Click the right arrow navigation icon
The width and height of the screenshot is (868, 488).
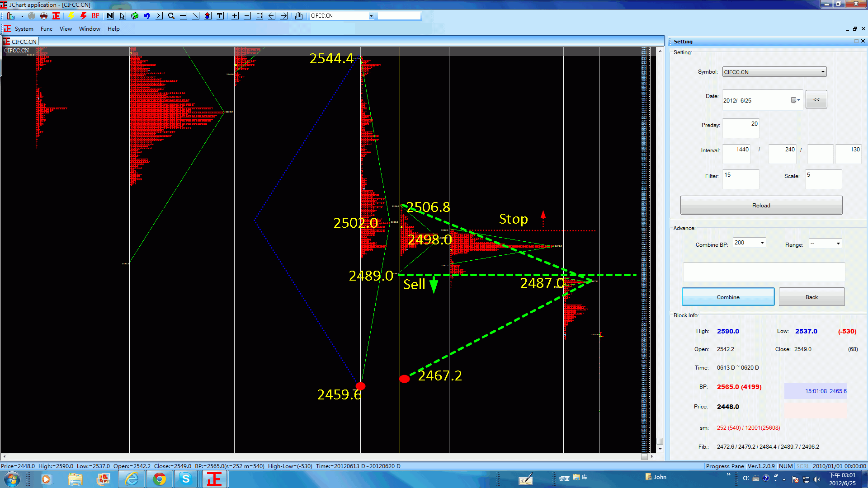[284, 16]
